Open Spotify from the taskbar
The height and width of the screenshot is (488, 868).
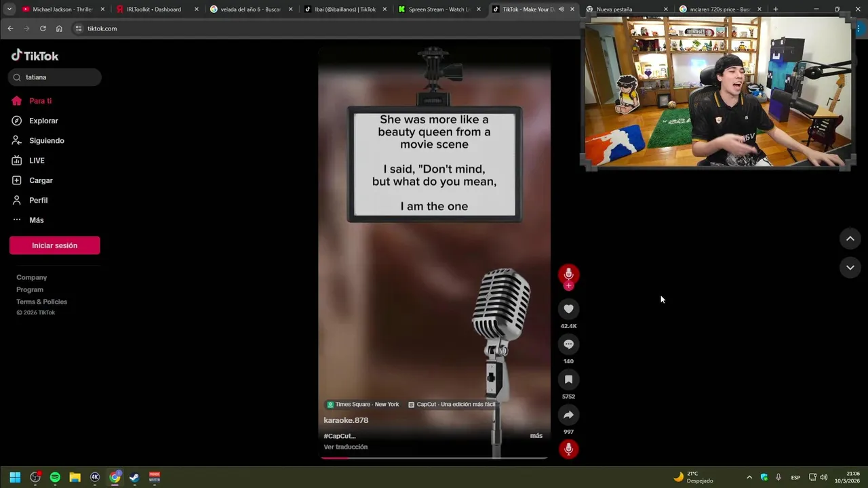pyautogui.click(x=55, y=477)
